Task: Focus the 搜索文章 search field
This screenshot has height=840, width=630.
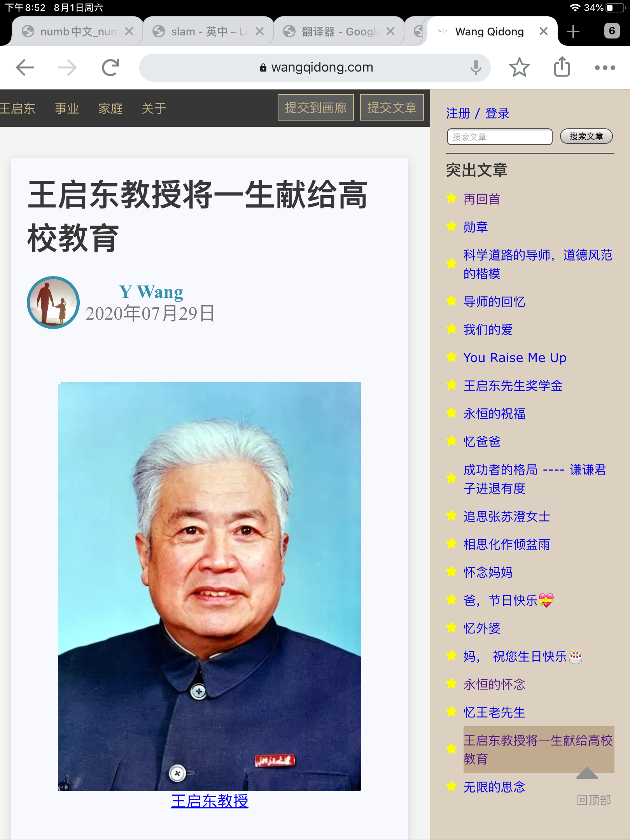Action: click(x=500, y=137)
